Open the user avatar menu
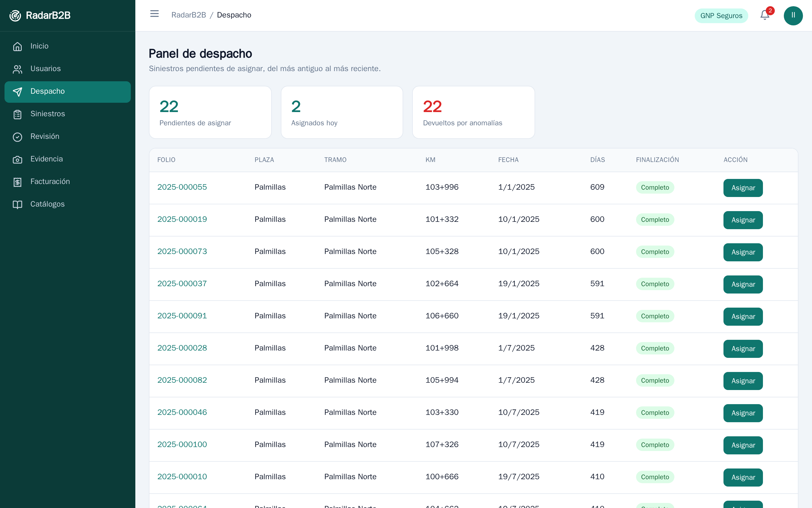 tap(793, 16)
